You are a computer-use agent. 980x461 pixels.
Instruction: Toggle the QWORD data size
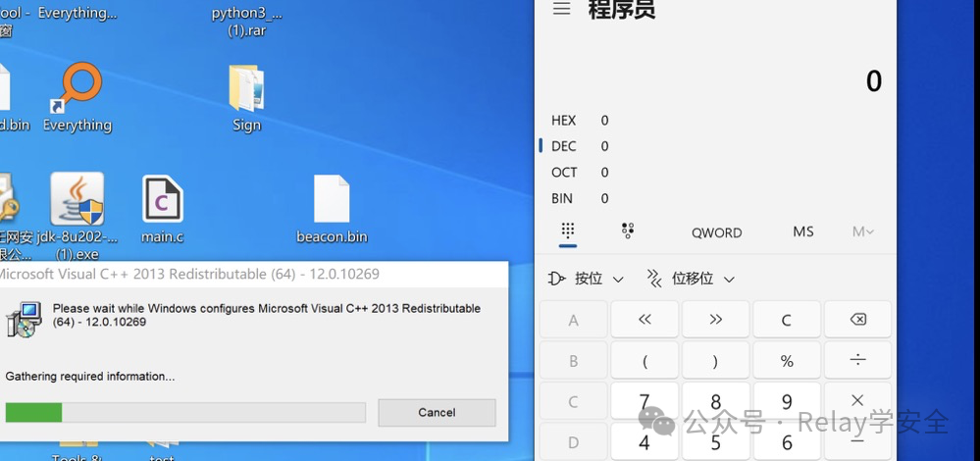point(716,232)
